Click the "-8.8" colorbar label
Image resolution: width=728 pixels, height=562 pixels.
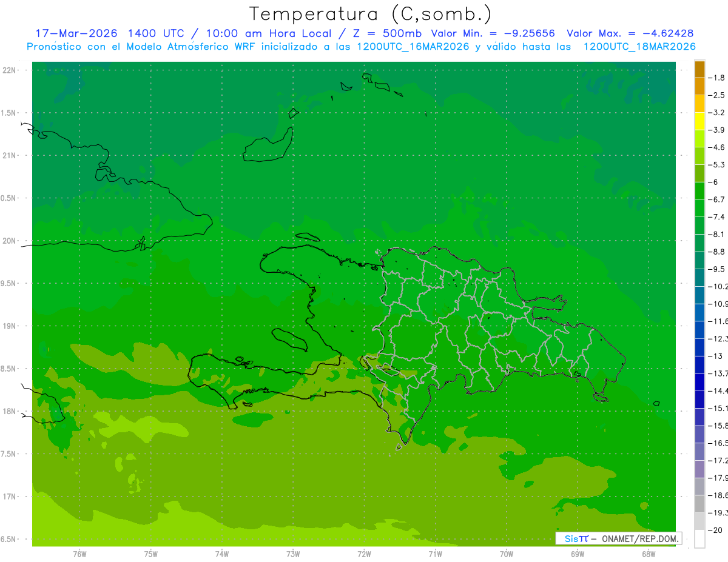tap(716, 252)
